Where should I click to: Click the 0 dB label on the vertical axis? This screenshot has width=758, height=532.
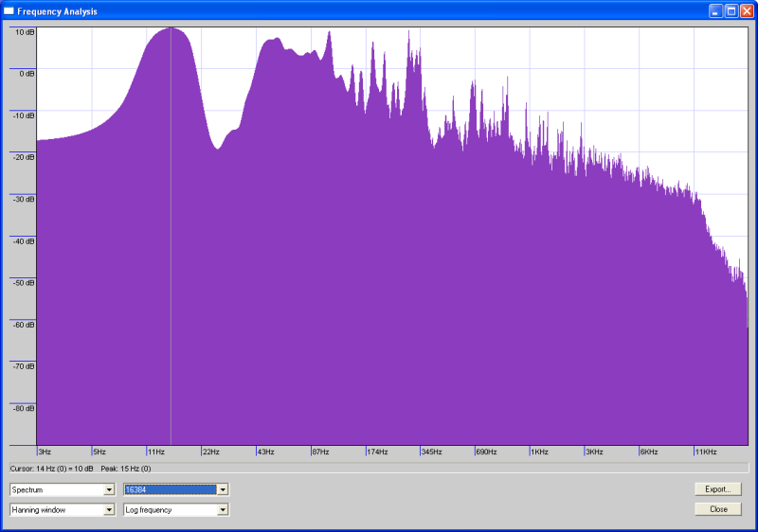pos(24,73)
